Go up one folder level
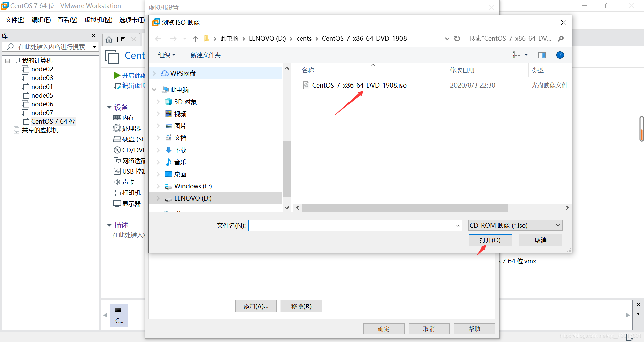The image size is (644, 342). pyautogui.click(x=195, y=39)
